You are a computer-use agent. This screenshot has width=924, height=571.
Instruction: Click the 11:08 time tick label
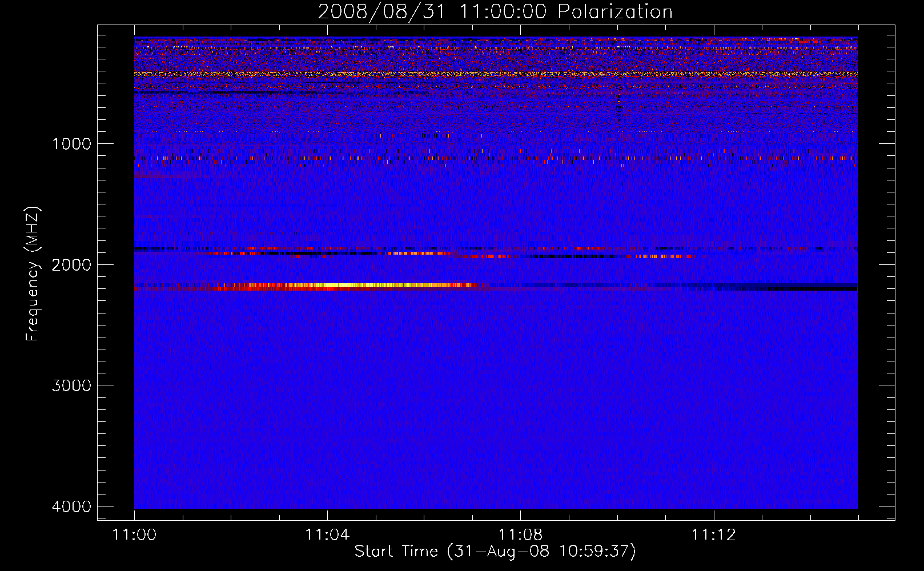pyautogui.click(x=520, y=535)
